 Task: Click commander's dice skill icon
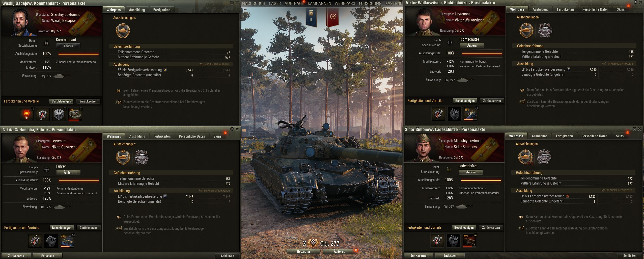coord(59,114)
